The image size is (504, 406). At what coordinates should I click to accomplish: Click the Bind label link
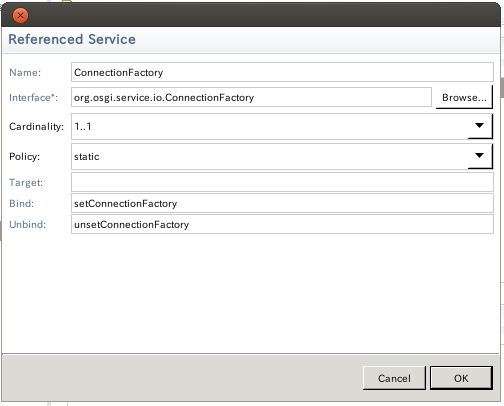pyautogui.click(x=21, y=203)
